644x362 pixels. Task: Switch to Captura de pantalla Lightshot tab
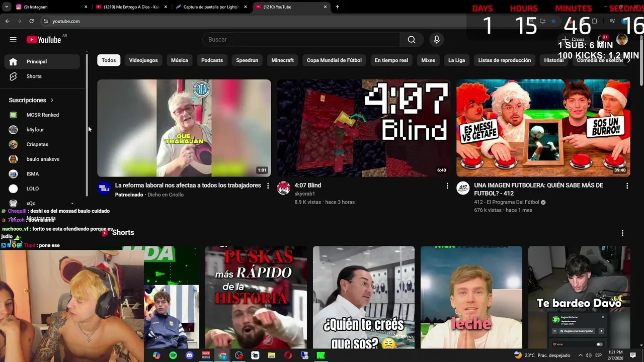click(x=211, y=7)
